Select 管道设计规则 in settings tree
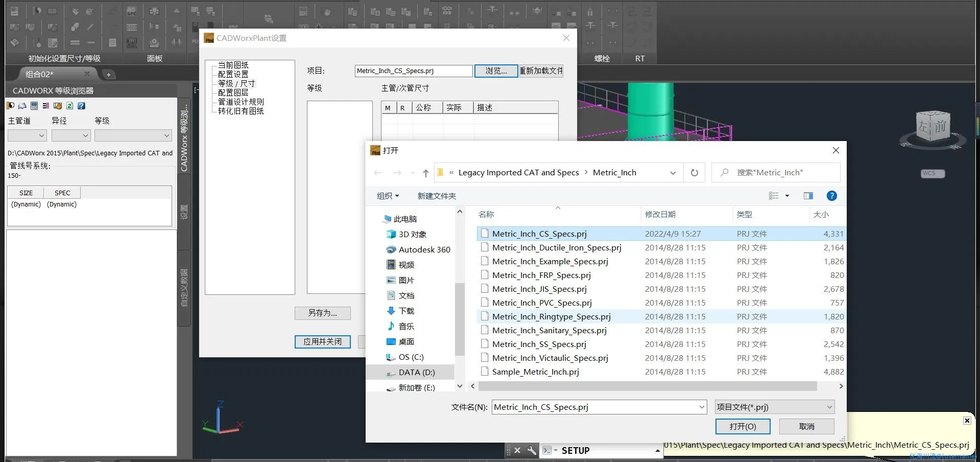Viewport: 980px width, 462px height. [241, 102]
